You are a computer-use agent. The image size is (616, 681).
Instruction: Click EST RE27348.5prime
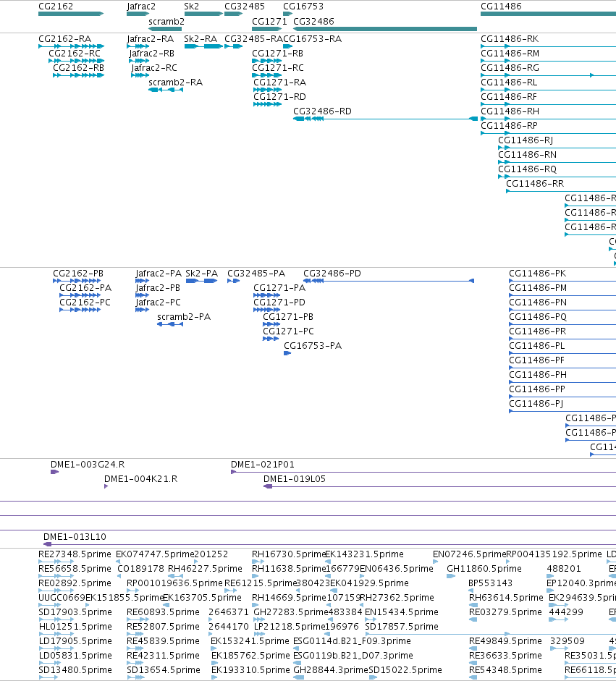point(75,554)
